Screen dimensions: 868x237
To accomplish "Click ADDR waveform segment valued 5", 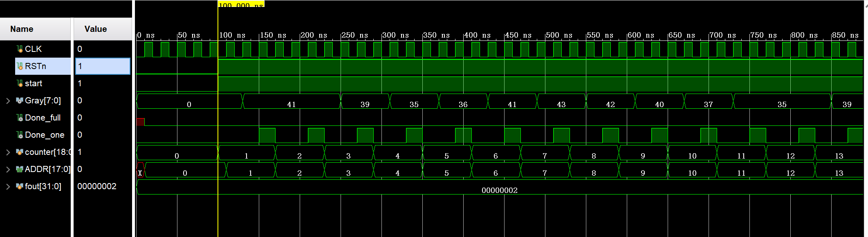I will (x=447, y=170).
